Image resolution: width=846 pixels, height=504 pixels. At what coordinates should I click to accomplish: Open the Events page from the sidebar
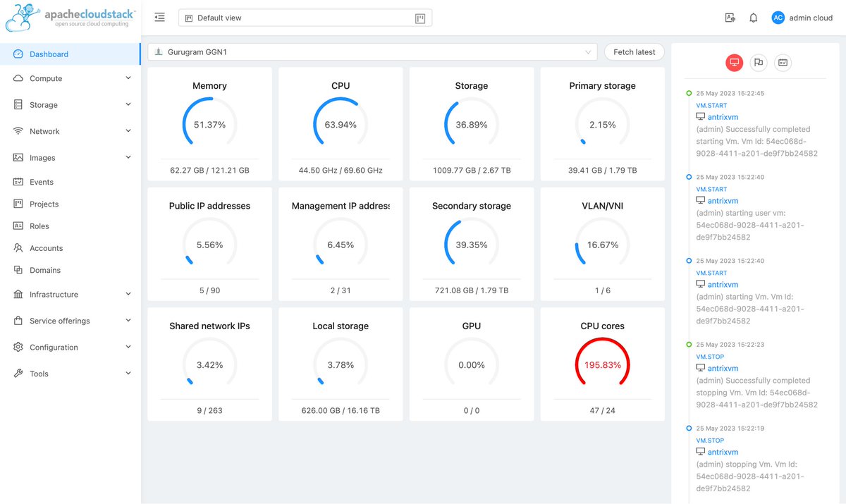[42, 181]
